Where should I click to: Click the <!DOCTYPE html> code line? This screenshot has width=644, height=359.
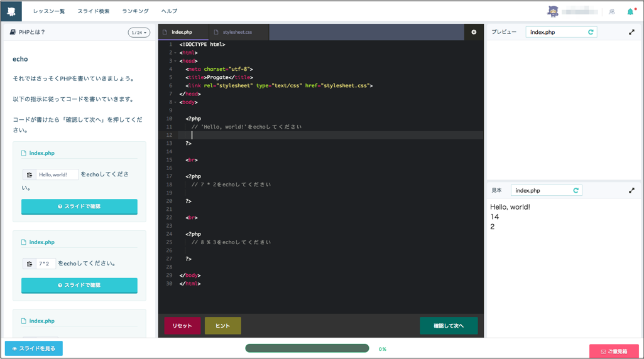tap(202, 45)
